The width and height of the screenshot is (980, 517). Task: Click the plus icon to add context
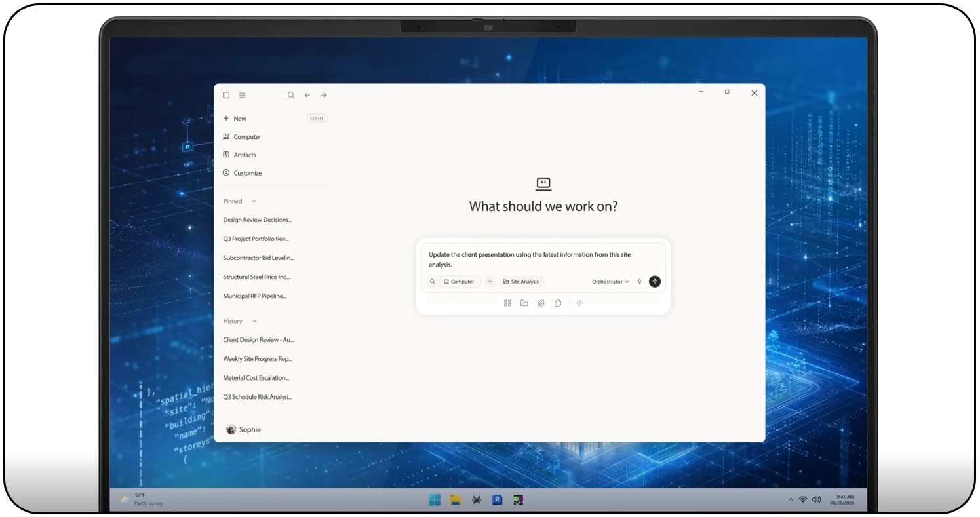coord(490,282)
